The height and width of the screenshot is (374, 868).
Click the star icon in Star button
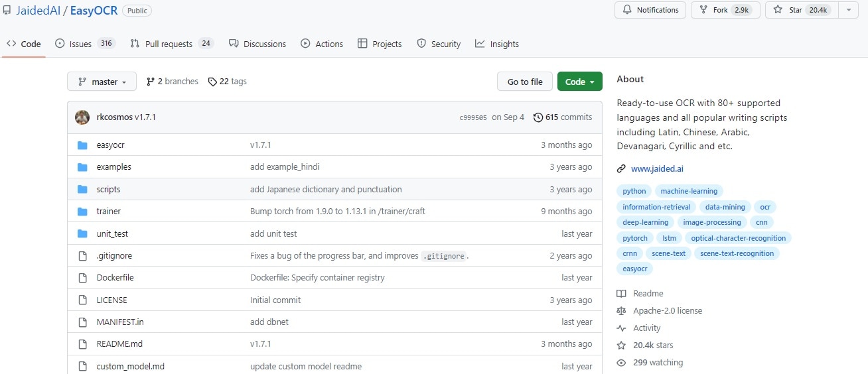click(x=778, y=10)
